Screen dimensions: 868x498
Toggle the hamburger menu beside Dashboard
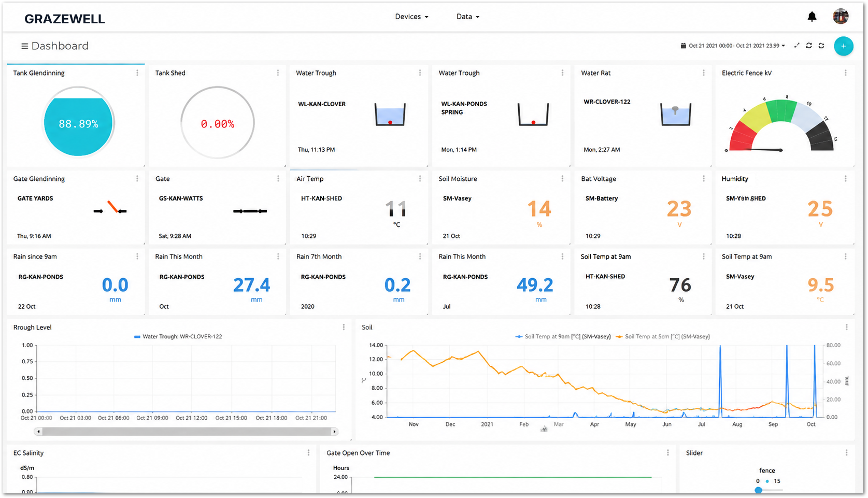point(24,46)
